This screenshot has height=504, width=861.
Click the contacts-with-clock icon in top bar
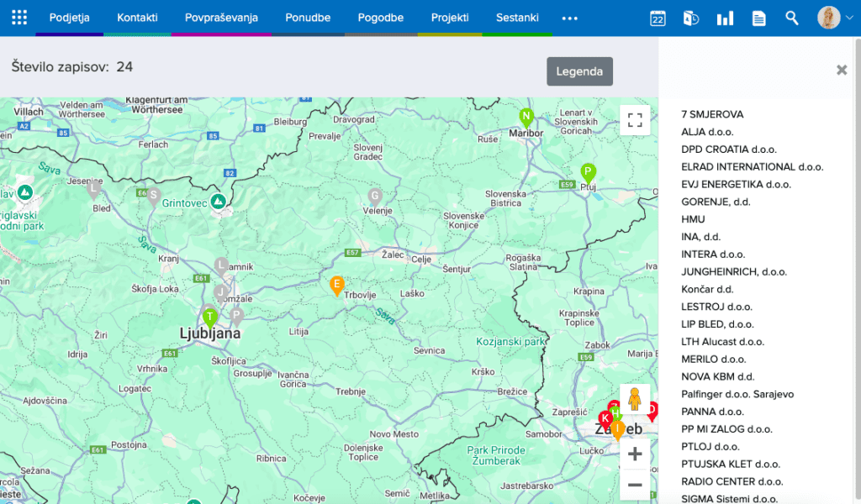coord(691,18)
